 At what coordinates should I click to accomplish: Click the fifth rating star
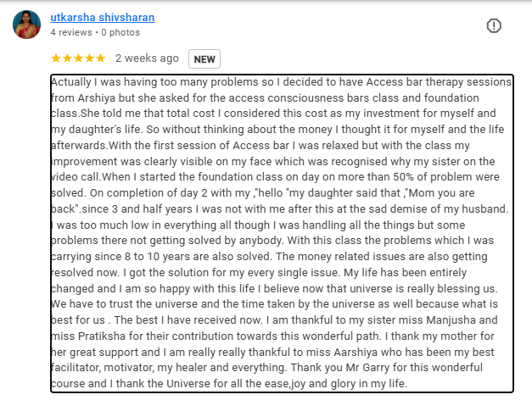pos(100,58)
